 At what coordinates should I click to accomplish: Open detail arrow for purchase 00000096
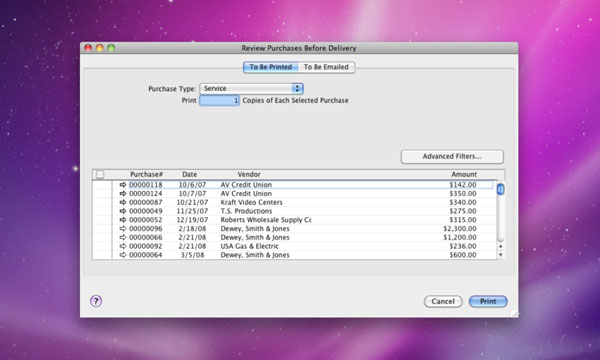tap(123, 229)
